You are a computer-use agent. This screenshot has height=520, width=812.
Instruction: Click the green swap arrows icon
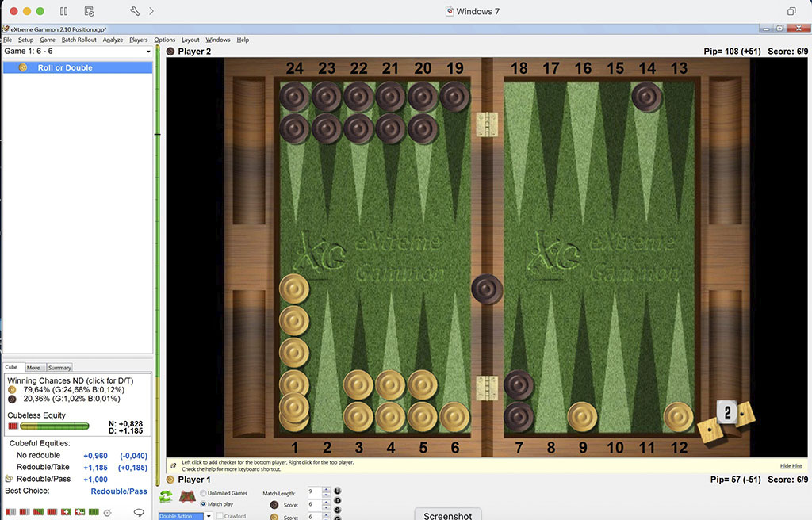(166, 497)
